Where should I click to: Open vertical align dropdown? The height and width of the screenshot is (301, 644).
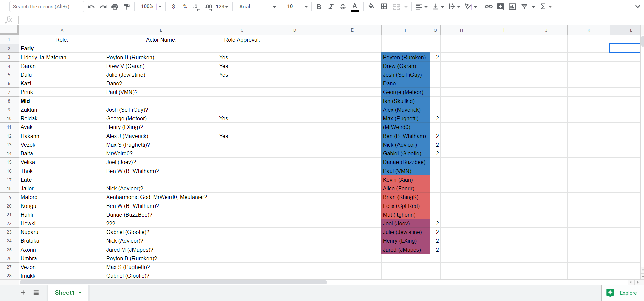coord(438,7)
